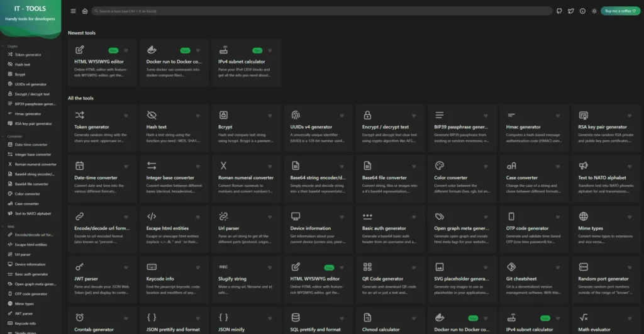Favorite the Color converter card
Image resolution: width=644 pixels, height=334 pixels.
click(486, 167)
